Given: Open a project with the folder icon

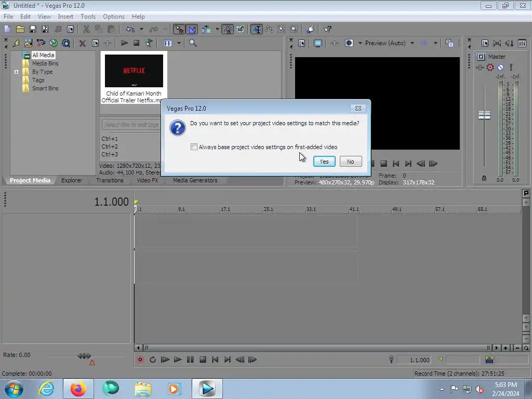Looking at the screenshot, I should [x=20, y=29].
